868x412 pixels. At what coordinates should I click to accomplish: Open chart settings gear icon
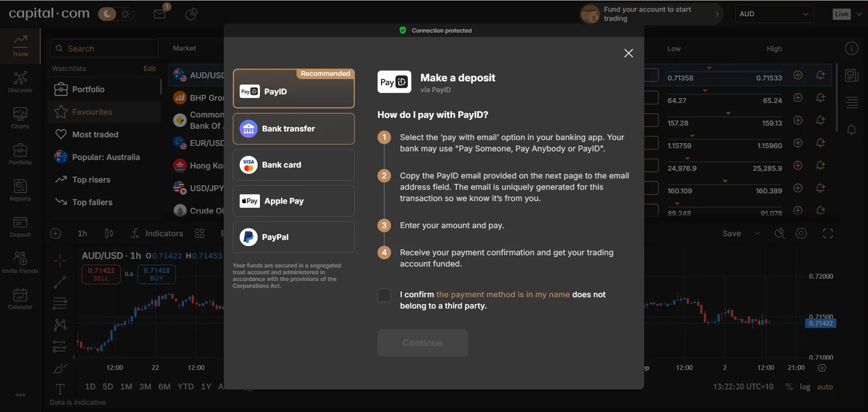tap(801, 234)
